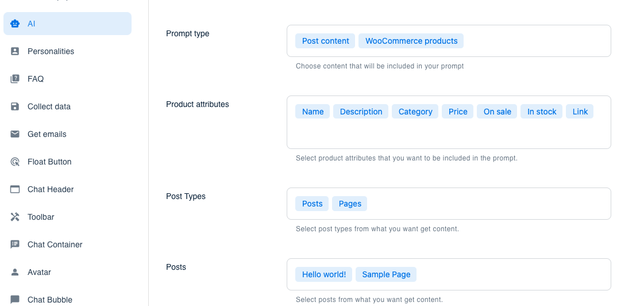The image size is (644, 306).
Task: Click the Get emails envelope icon
Action: click(x=16, y=134)
